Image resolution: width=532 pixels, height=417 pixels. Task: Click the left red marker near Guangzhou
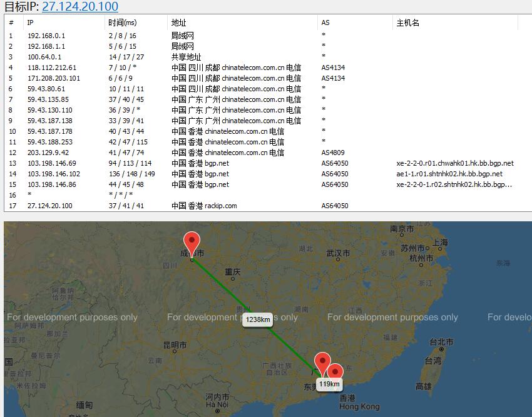(322, 363)
